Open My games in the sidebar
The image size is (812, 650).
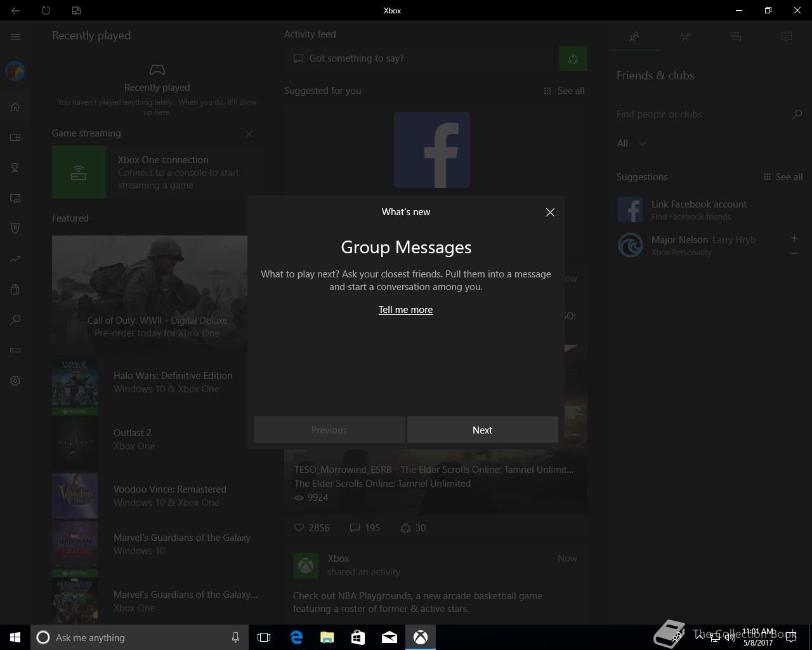point(15,137)
